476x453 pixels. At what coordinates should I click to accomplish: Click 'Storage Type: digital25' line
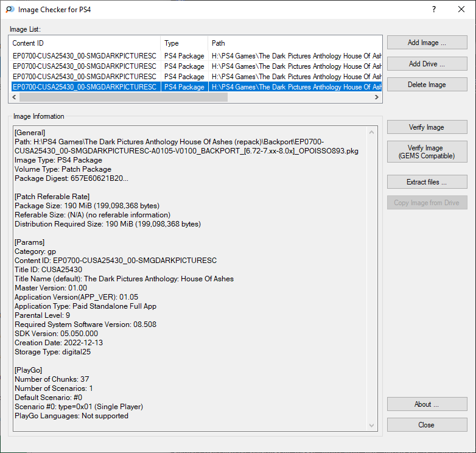(x=52, y=351)
